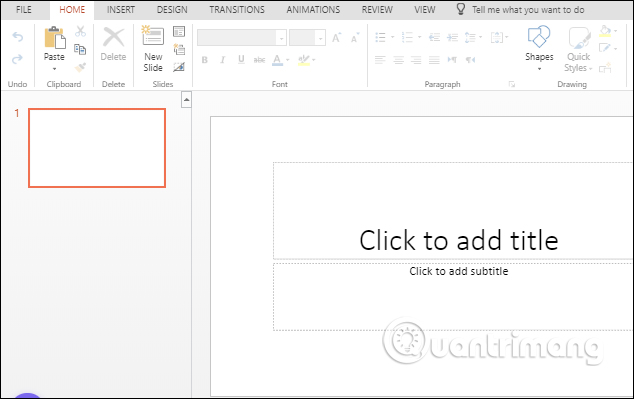This screenshot has width=634, height=399.
Task: Open the font size dropdown
Action: coord(321,38)
